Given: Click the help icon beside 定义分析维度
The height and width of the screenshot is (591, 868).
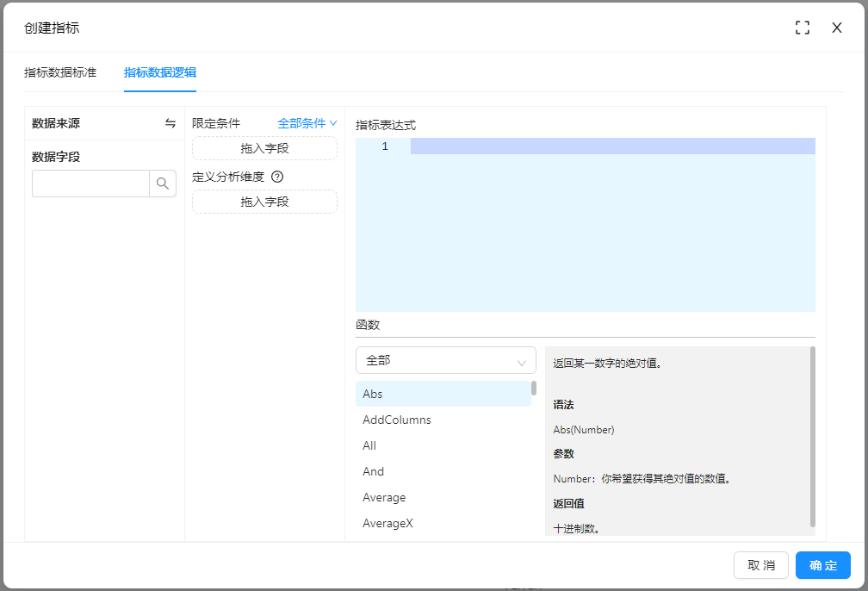Looking at the screenshot, I should point(277,177).
